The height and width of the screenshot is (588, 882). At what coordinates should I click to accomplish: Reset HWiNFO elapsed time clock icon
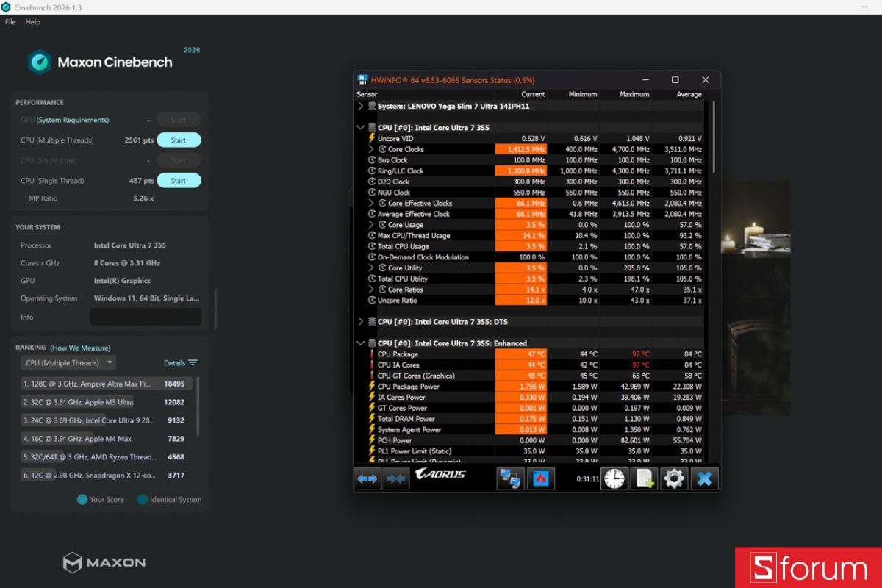[614, 478]
